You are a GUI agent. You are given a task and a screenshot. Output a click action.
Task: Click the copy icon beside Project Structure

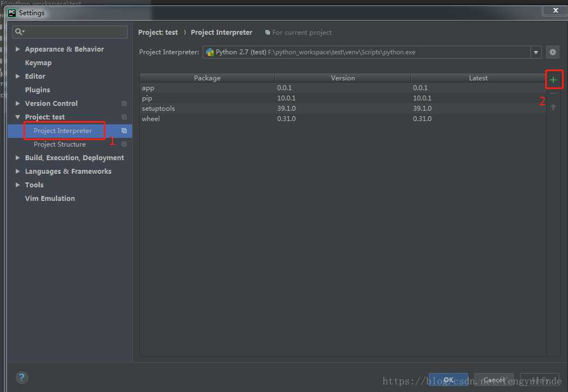click(x=124, y=144)
